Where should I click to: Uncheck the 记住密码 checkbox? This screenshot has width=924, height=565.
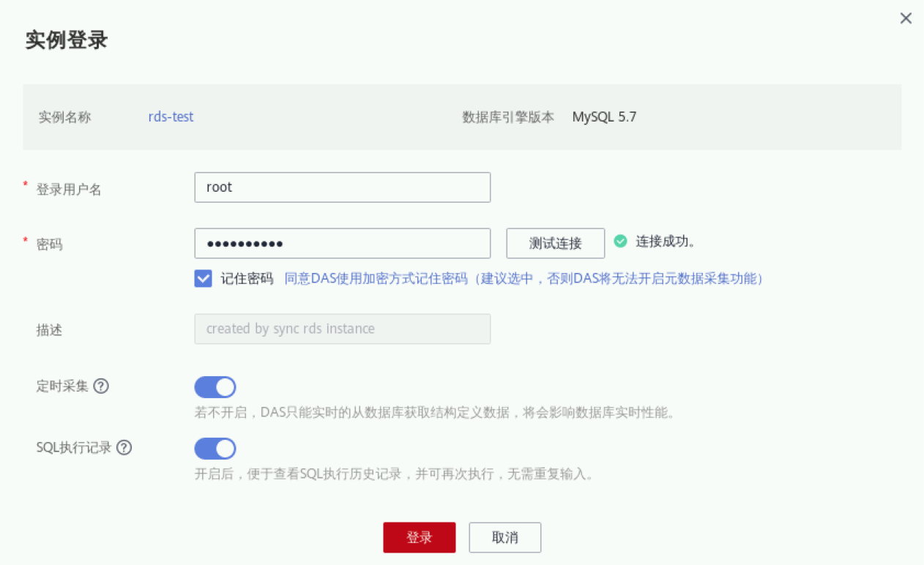[203, 278]
